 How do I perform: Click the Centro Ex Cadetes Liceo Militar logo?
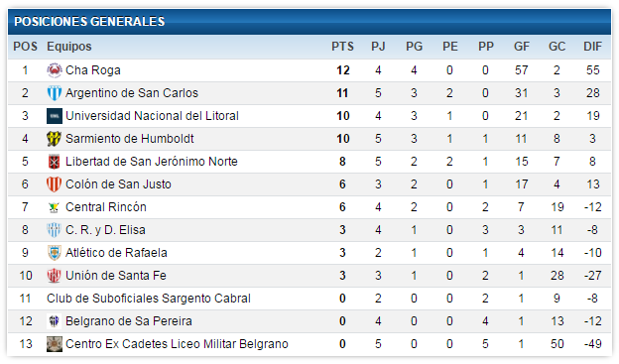55,344
